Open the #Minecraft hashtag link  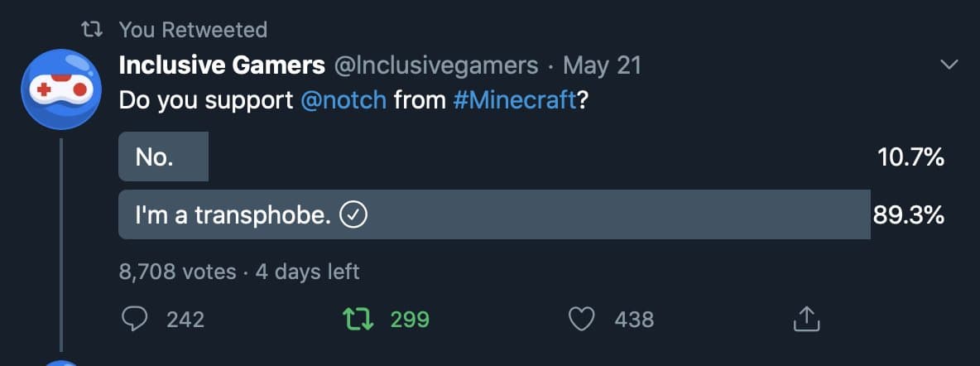[515, 100]
